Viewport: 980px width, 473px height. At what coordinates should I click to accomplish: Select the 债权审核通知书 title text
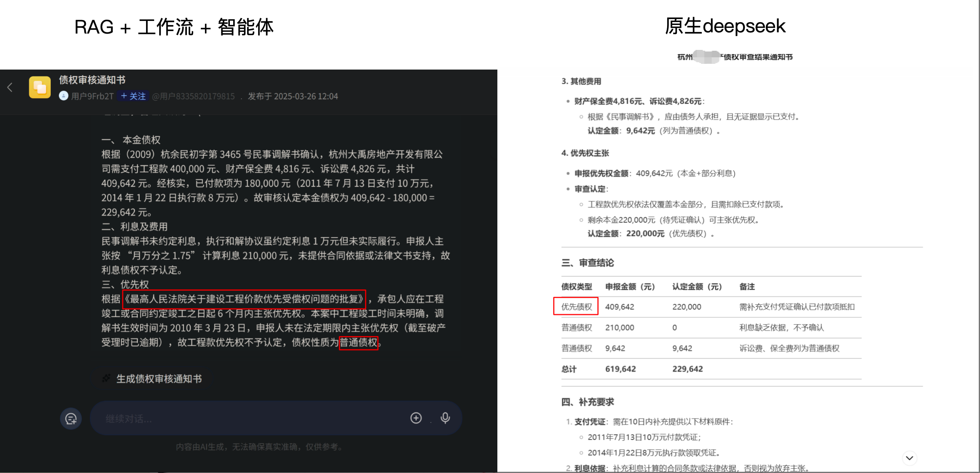tap(92, 80)
